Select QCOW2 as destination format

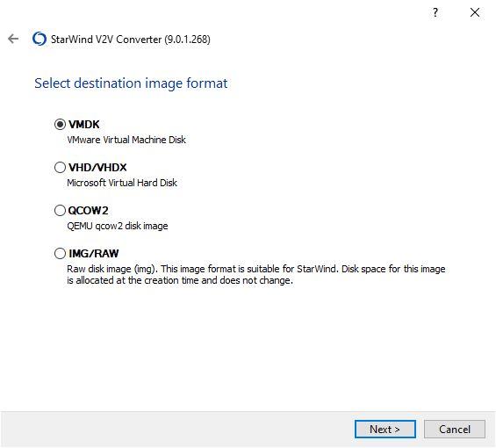[60, 210]
